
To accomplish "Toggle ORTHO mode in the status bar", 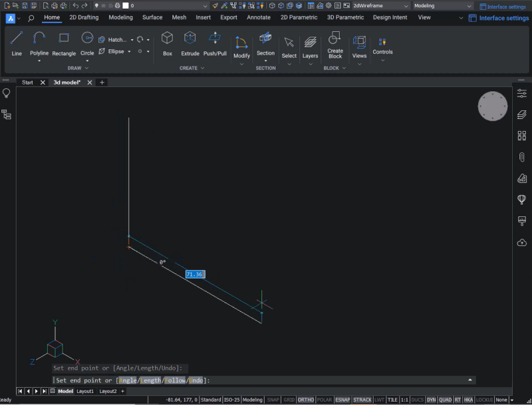I will click(x=305, y=400).
